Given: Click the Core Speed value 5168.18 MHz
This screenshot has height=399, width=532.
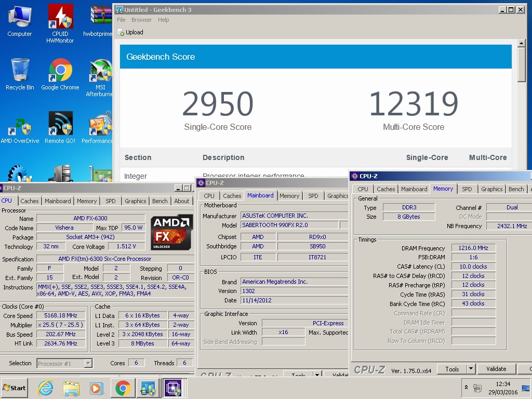Looking at the screenshot, I should click(x=61, y=315).
